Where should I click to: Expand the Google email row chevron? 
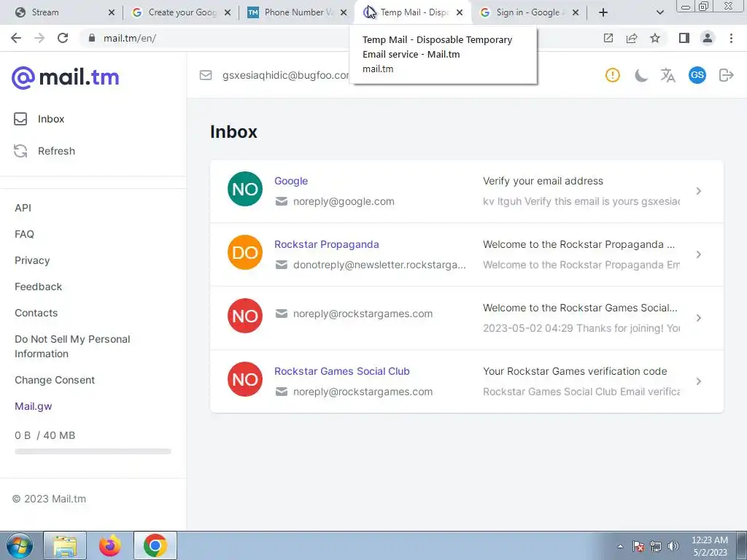coord(698,191)
